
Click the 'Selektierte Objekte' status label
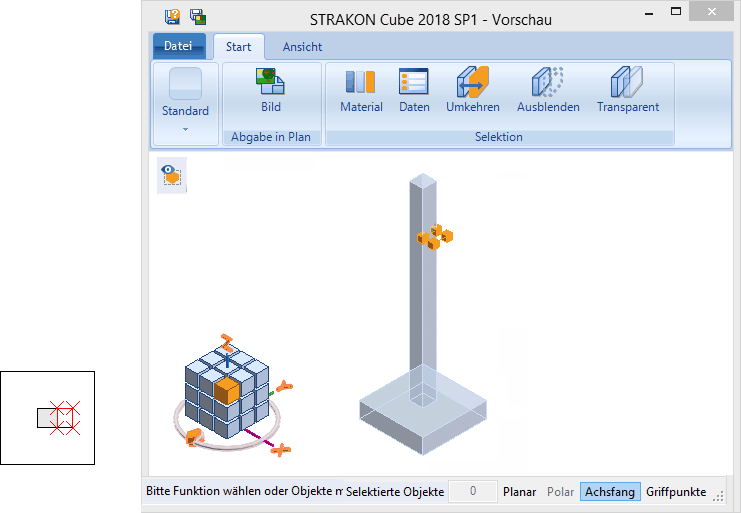click(x=395, y=492)
